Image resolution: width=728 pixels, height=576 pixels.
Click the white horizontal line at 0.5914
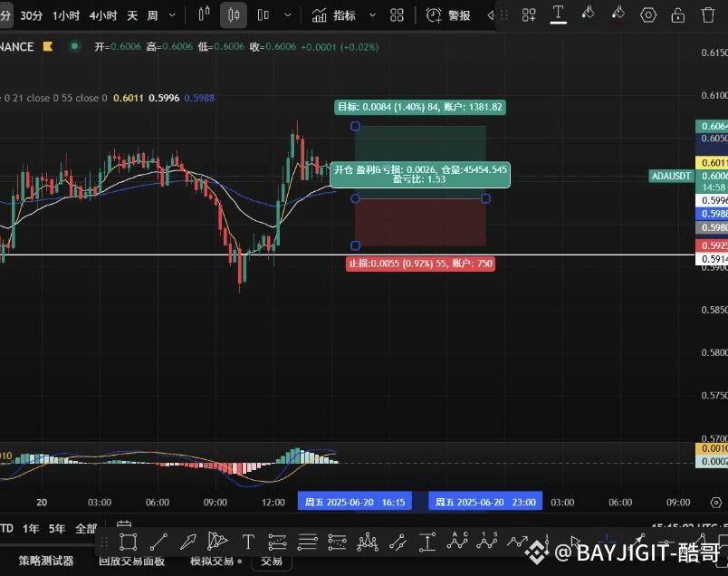pyautogui.click(x=348, y=255)
